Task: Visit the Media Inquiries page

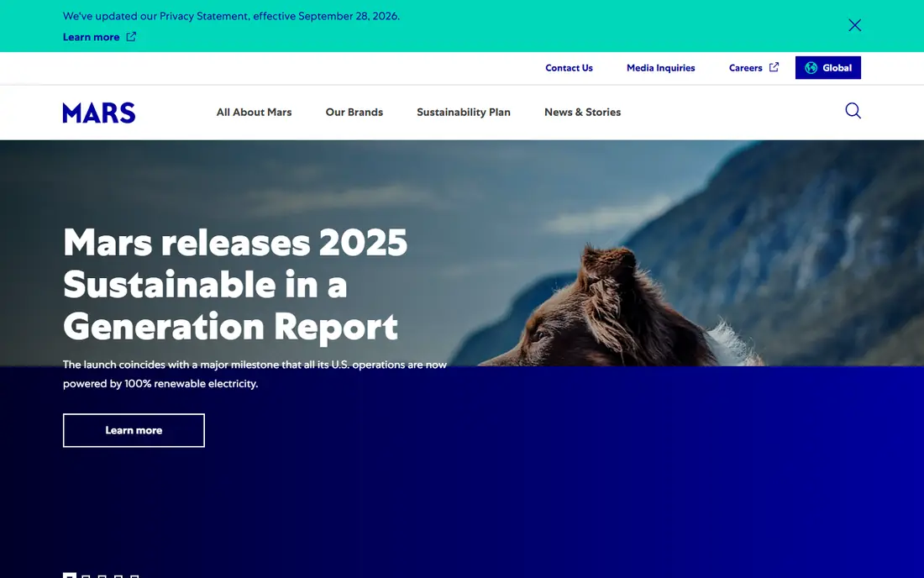Action: tap(660, 68)
